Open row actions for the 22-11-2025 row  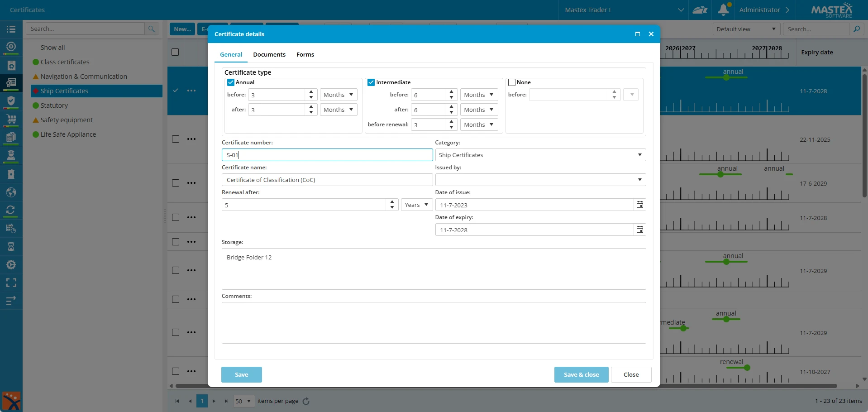(191, 139)
